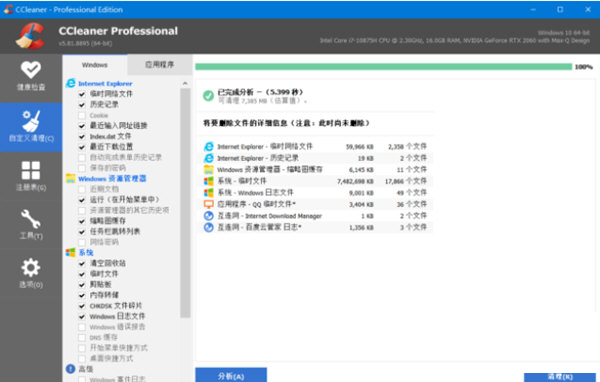Image resolution: width=600 pixels, height=382 pixels.
Task: Click the scroll-up arrow of cleaner list
Action: (x=185, y=83)
